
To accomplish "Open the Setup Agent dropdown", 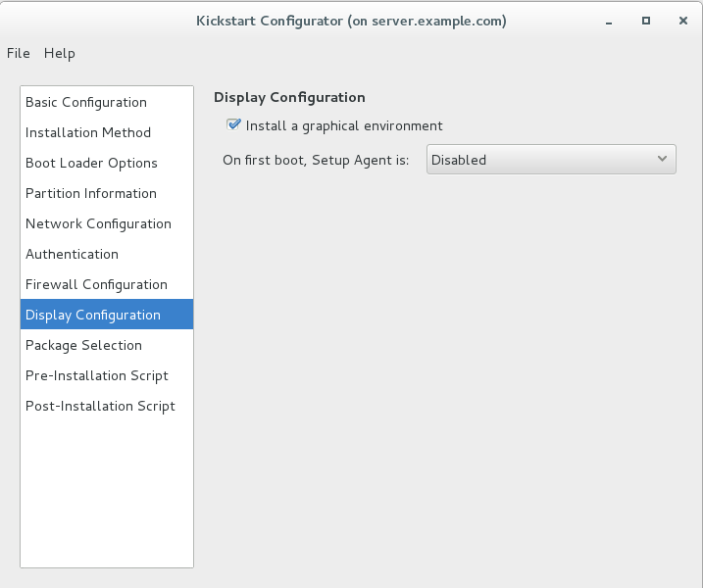I will 551,160.
